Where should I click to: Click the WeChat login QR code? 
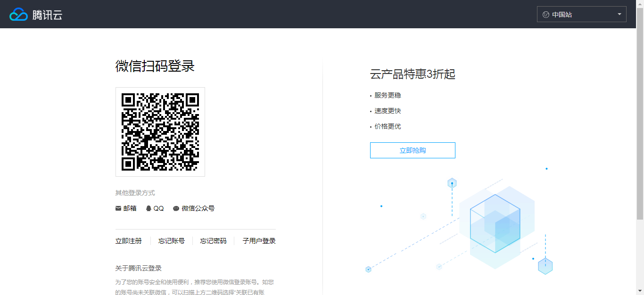tap(160, 132)
